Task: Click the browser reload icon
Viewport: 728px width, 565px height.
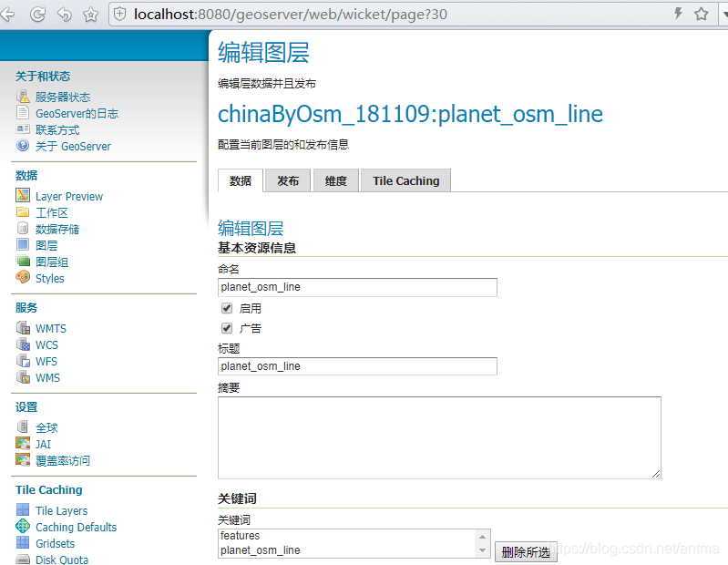Action: click(x=37, y=14)
